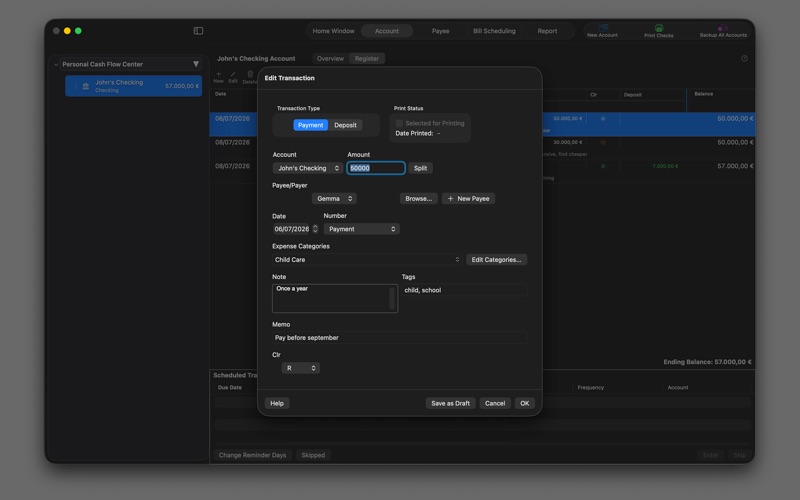
Task: Open the Gemma payee dropdown
Action: (334, 198)
